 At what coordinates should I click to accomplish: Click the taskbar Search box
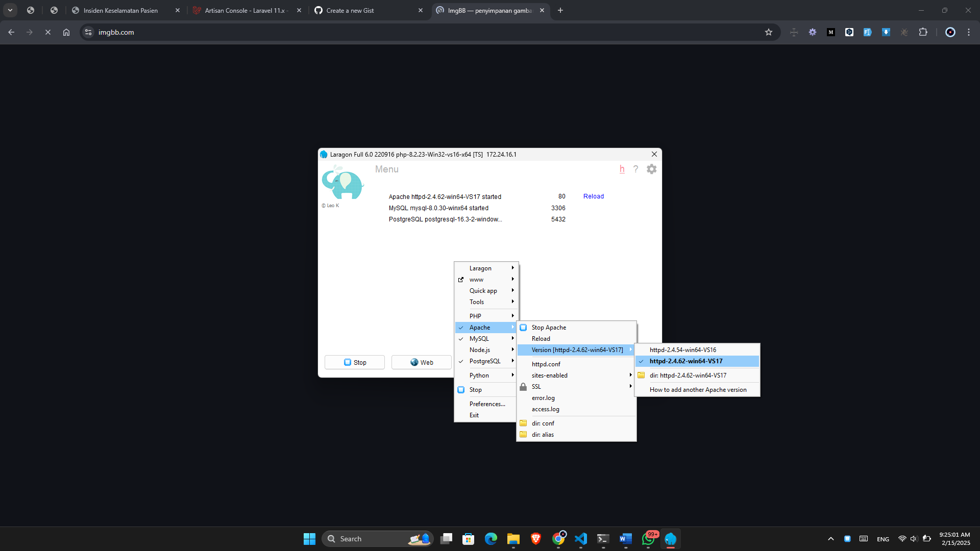[x=378, y=539]
